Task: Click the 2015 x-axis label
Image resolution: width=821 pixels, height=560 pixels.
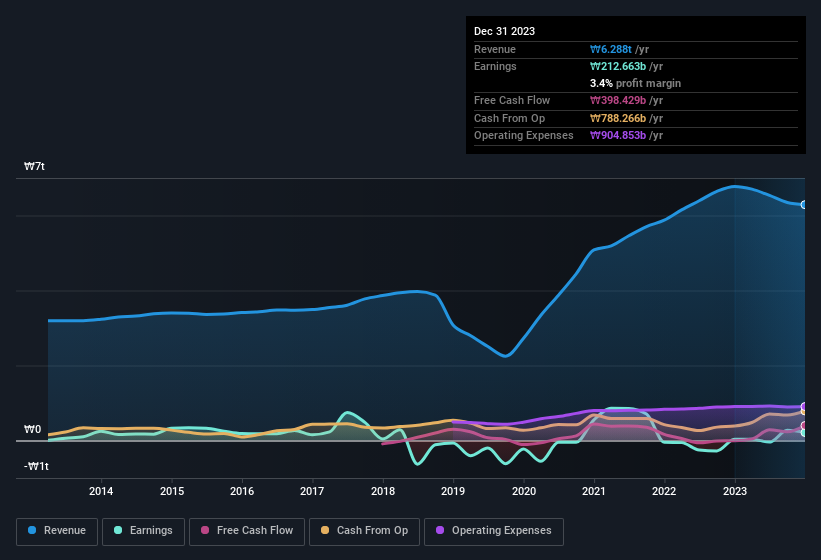Action: pyautogui.click(x=172, y=491)
